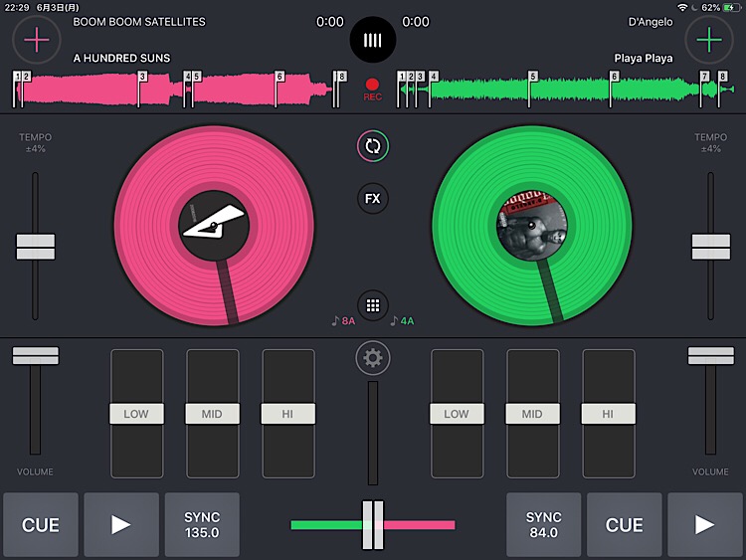This screenshot has height=560, width=746.
Task: Click the left deck key 8A indicator
Action: tap(343, 321)
